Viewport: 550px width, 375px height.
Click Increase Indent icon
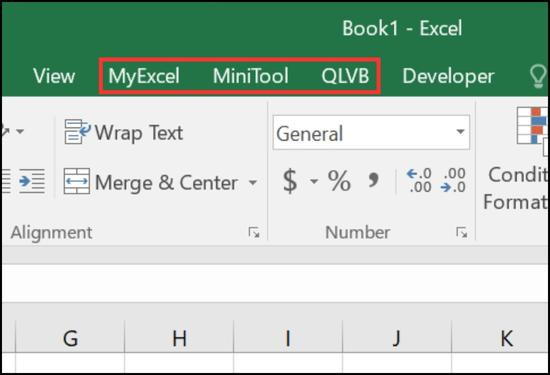32,181
